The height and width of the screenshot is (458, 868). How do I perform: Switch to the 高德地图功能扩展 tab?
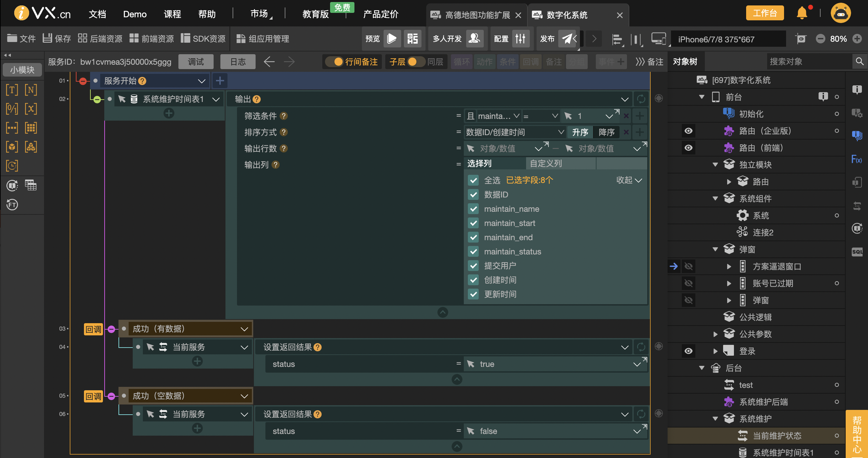[474, 15]
